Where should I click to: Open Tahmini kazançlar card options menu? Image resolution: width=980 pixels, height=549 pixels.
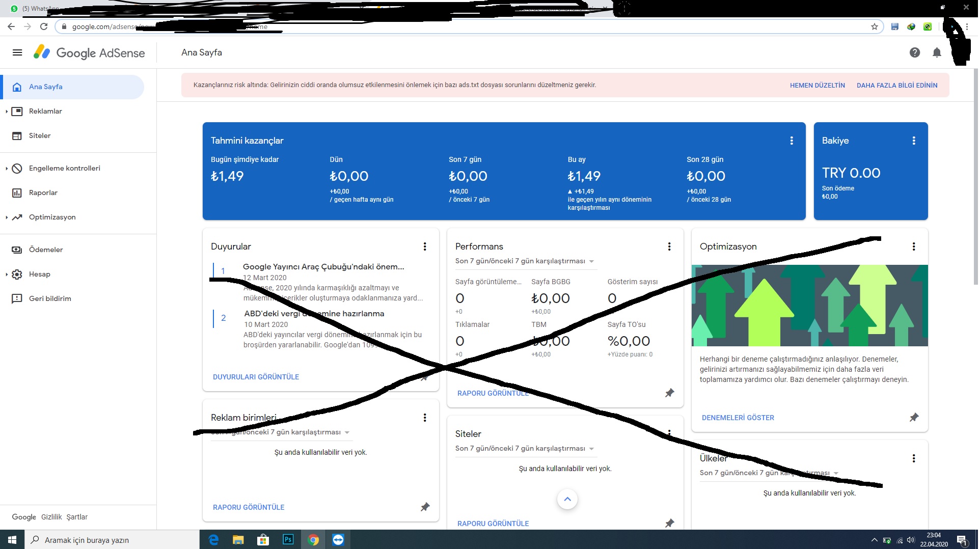[x=792, y=141]
